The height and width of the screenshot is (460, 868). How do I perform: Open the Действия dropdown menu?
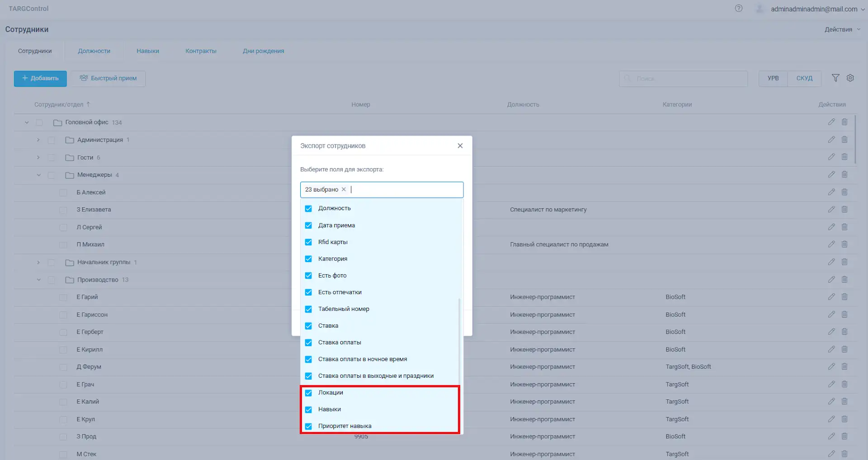tap(842, 29)
